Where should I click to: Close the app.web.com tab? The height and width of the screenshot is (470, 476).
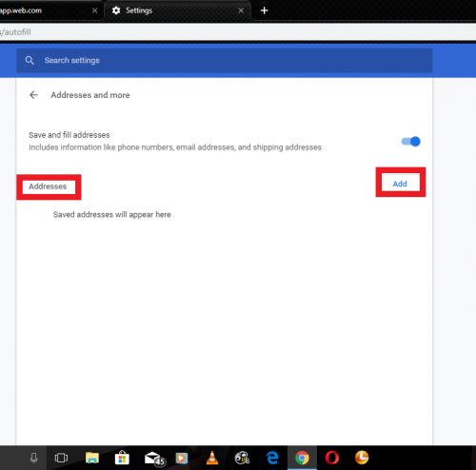pos(94,10)
